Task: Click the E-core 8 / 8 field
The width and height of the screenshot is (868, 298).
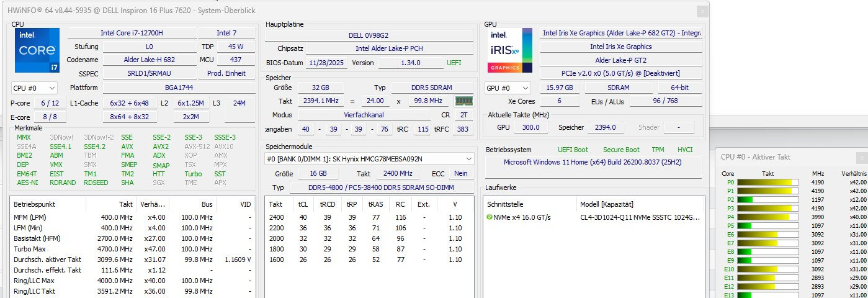Action: [50, 117]
